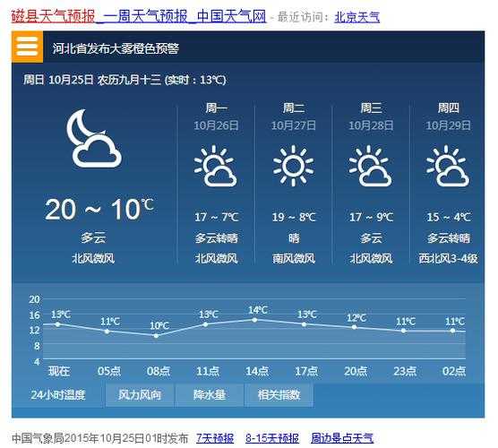The image size is (498, 448).
Task: Open the 北京天气 recent visit link
Action: coord(357,17)
